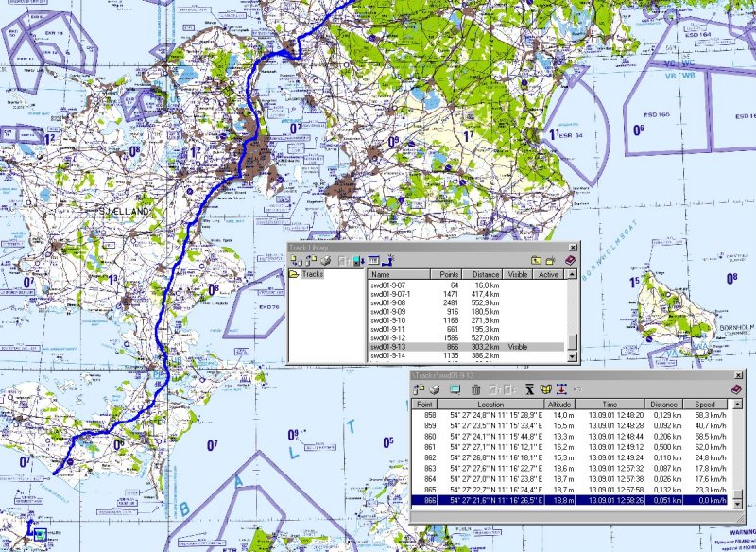Click the trash icon in track points window
The image size is (756, 552).
pos(475,388)
